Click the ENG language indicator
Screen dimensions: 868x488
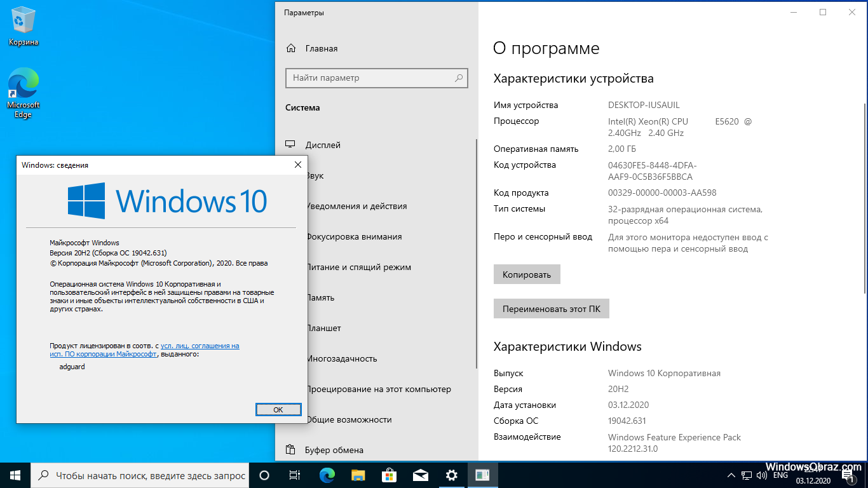(x=780, y=475)
